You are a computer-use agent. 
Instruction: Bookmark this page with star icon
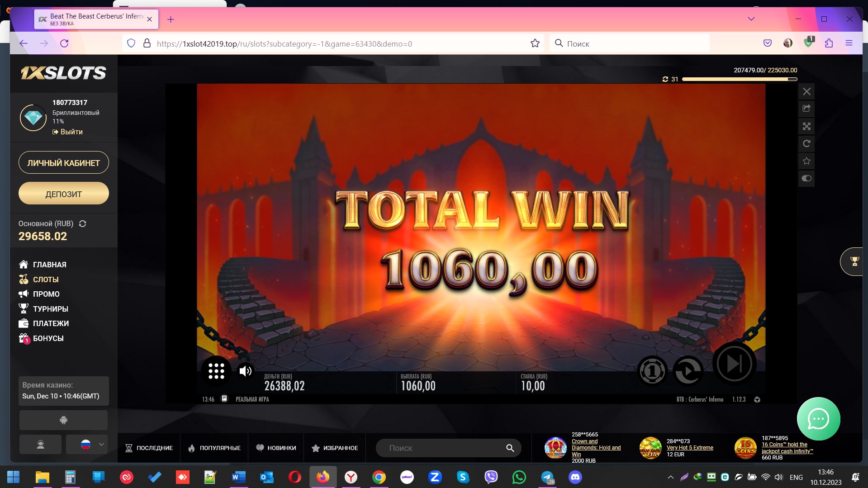pyautogui.click(x=535, y=43)
